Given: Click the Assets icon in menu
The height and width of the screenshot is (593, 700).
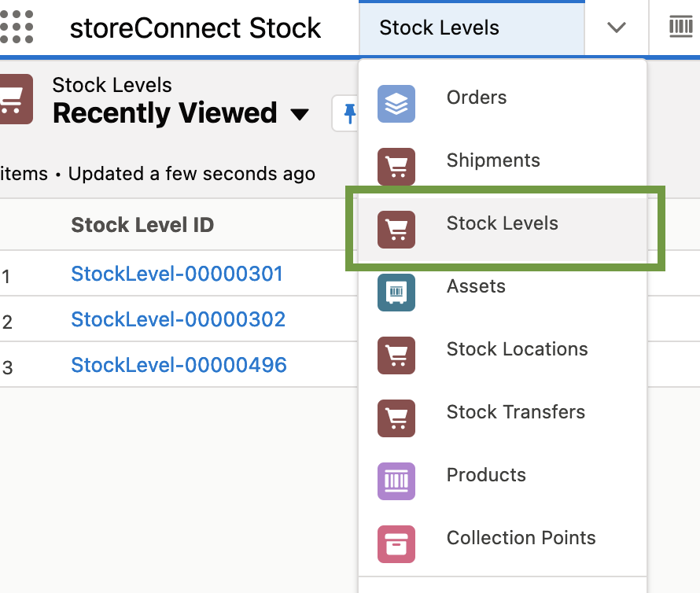Looking at the screenshot, I should pos(396,293).
